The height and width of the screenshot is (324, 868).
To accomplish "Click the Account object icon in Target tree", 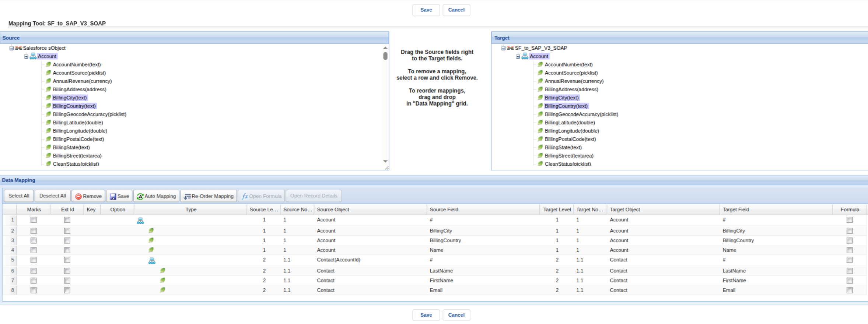I will tap(525, 56).
